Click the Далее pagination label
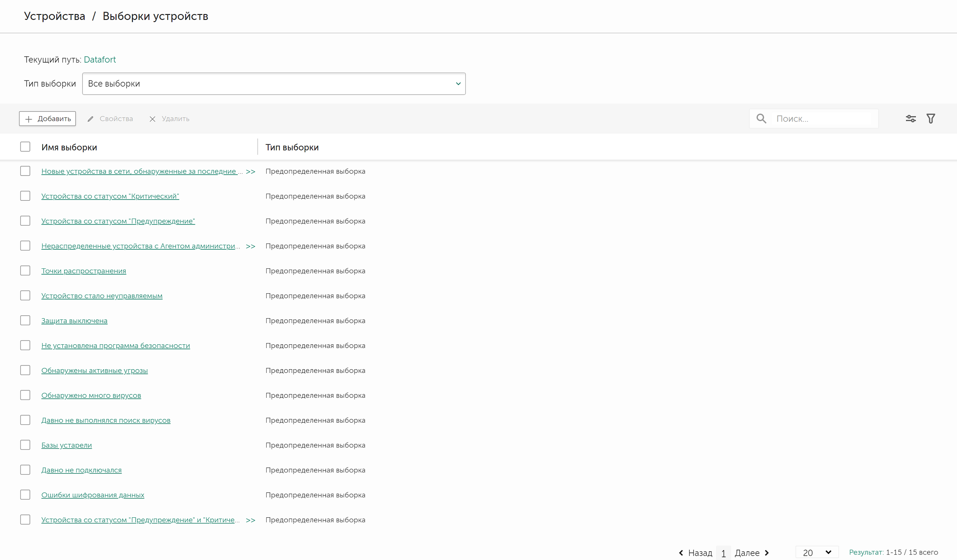957x560 pixels. tap(747, 553)
